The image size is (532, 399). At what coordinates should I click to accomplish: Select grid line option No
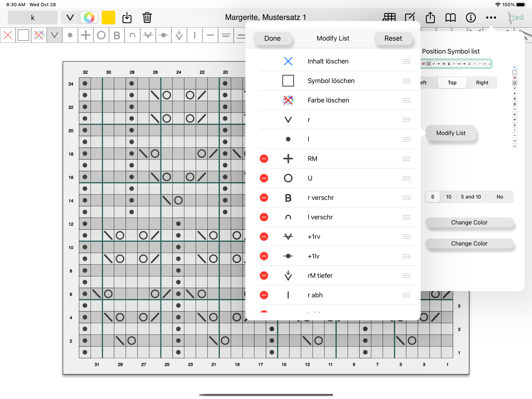pyautogui.click(x=499, y=197)
